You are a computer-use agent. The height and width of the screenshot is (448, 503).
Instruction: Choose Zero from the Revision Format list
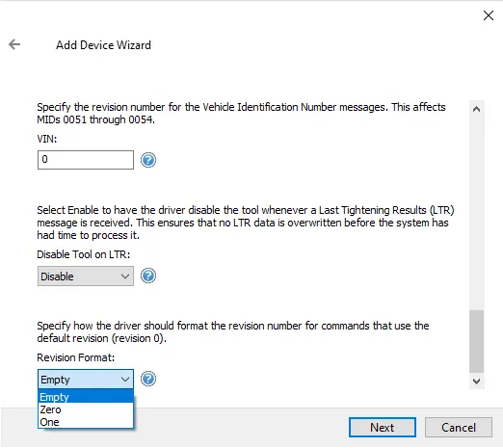[x=86, y=409]
